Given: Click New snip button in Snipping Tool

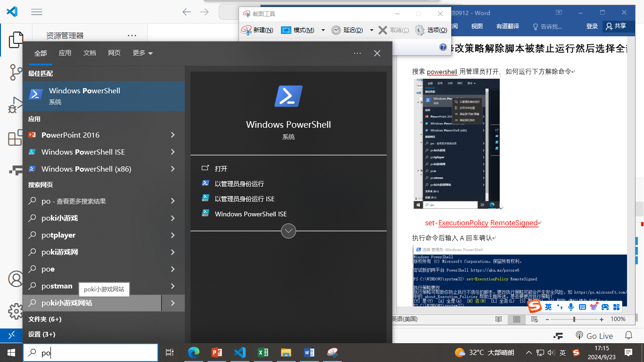Looking at the screenshot, I should click(x=257, y=30).
